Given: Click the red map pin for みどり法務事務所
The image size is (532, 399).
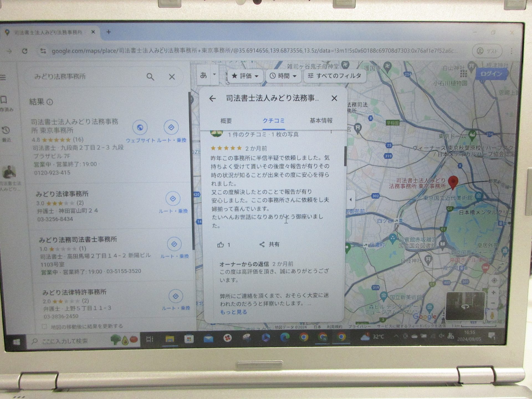Looking at the screenshot, I should tap(453, 183).
